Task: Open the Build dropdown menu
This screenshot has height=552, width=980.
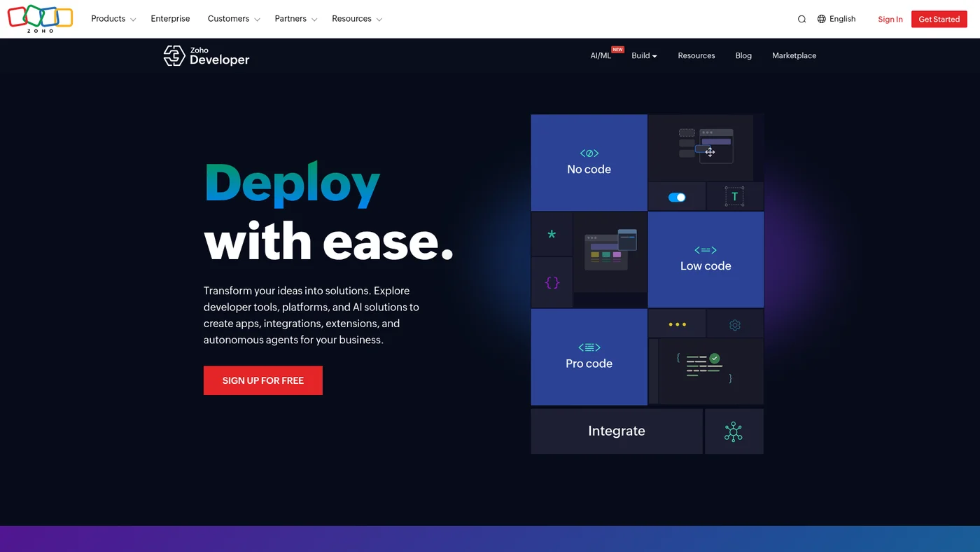Action: tap(644, 55)
